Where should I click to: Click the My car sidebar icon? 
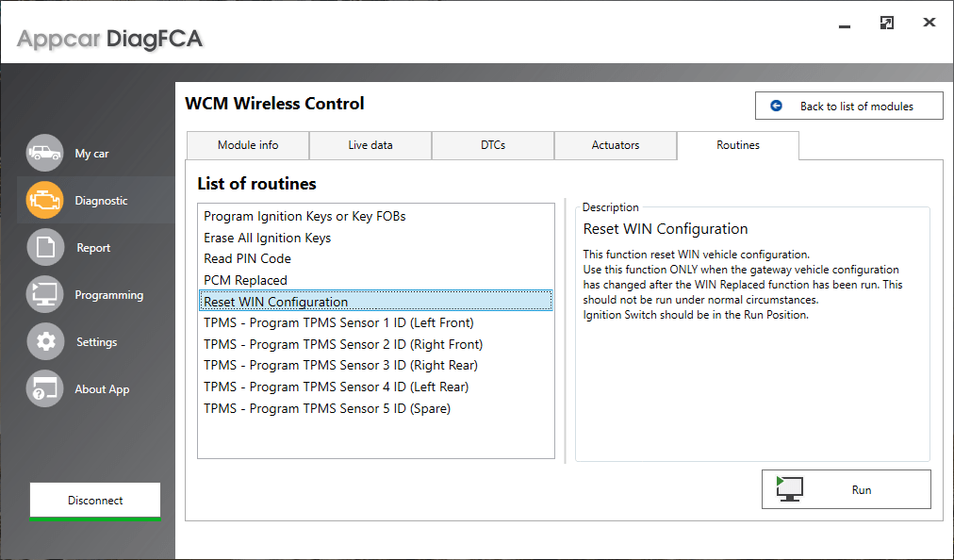pyautogui.click(x=44, y=153)
